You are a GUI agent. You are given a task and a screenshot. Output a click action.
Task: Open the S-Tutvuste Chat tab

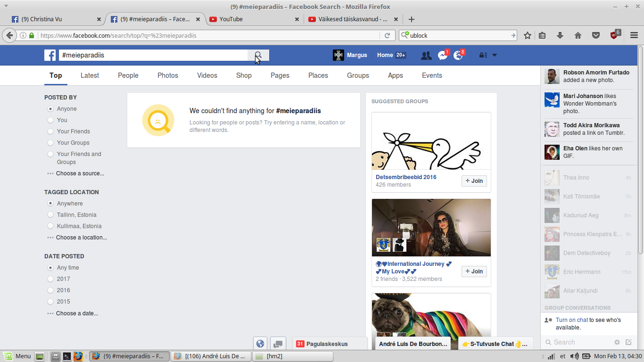(x=495, y=344)
